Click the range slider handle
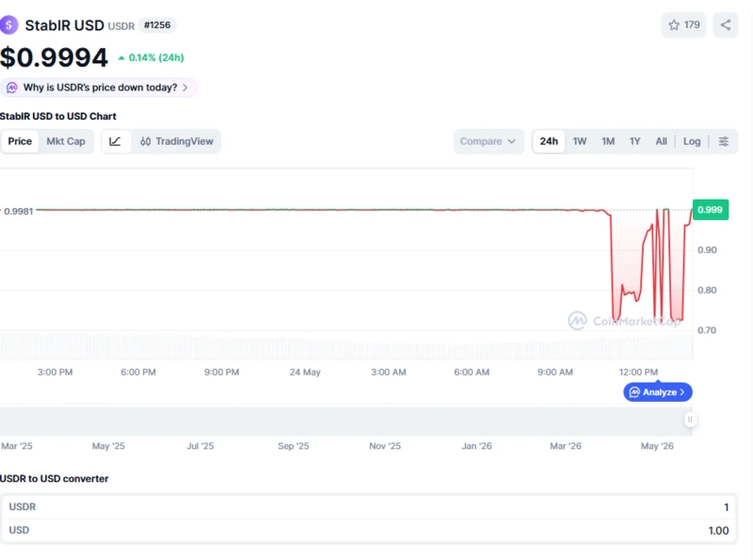Screen dimensions: 753x560 point(690,419)
